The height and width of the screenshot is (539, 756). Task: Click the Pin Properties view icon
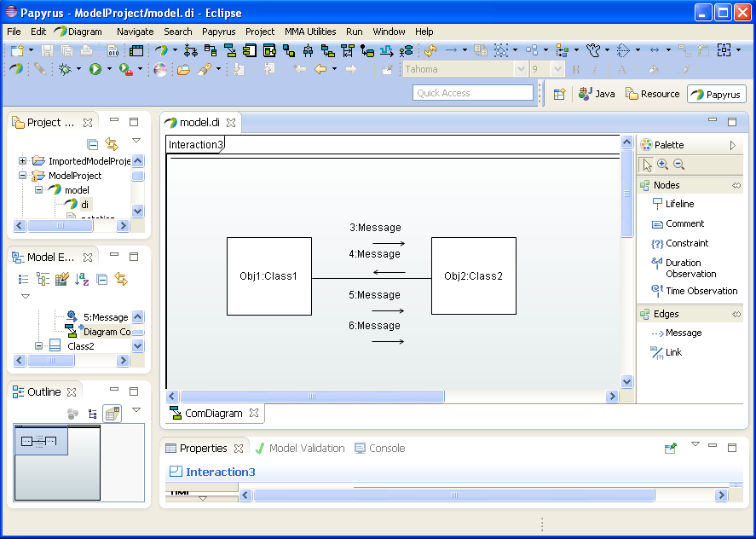pos(671,449)
